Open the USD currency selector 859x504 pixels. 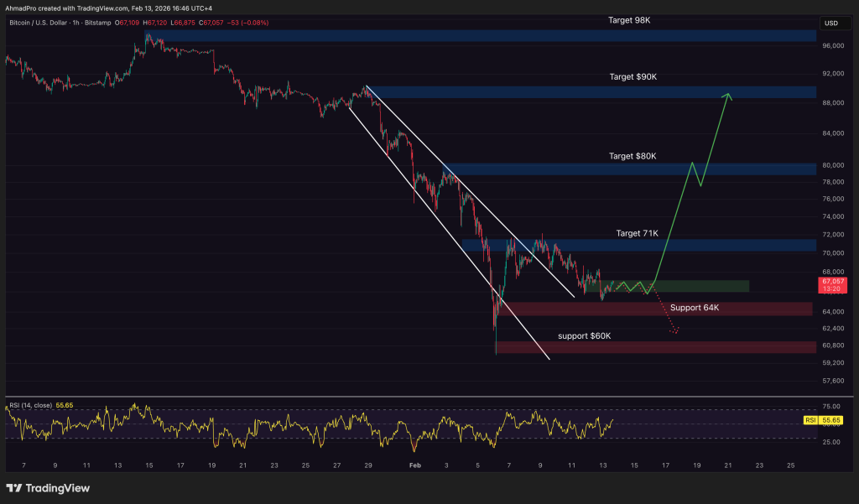click(x=831, y=23)
